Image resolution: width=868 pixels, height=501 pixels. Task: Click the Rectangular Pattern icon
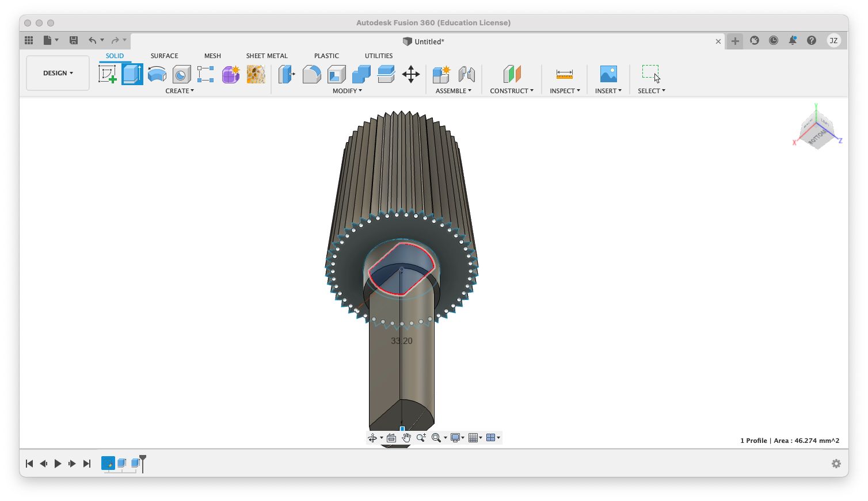(x=206, y=74)
